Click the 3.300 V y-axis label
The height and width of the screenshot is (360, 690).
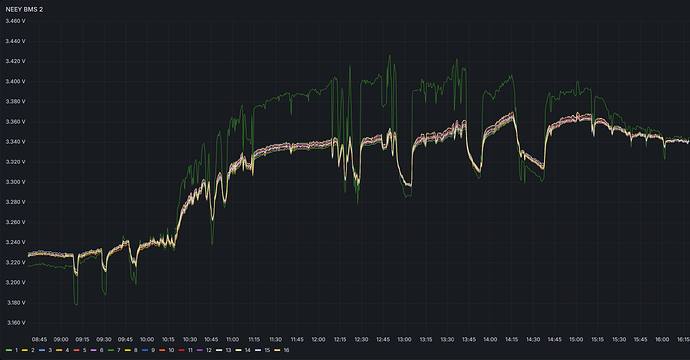coord(15,182)
